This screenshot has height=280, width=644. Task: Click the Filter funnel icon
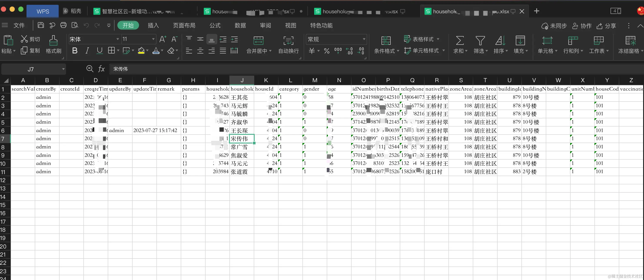tap(480, 40)
